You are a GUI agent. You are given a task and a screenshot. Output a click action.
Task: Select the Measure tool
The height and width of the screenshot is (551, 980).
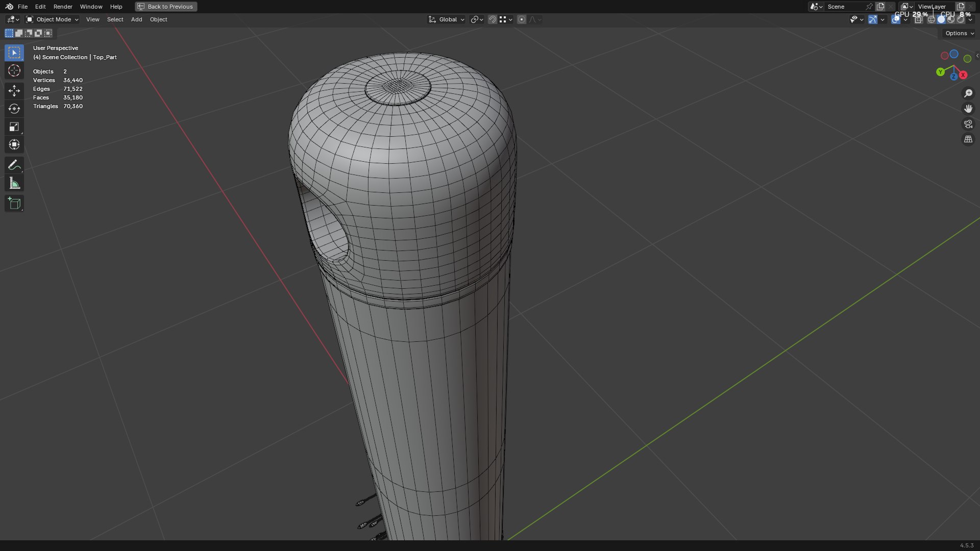[x=14, y=183]
